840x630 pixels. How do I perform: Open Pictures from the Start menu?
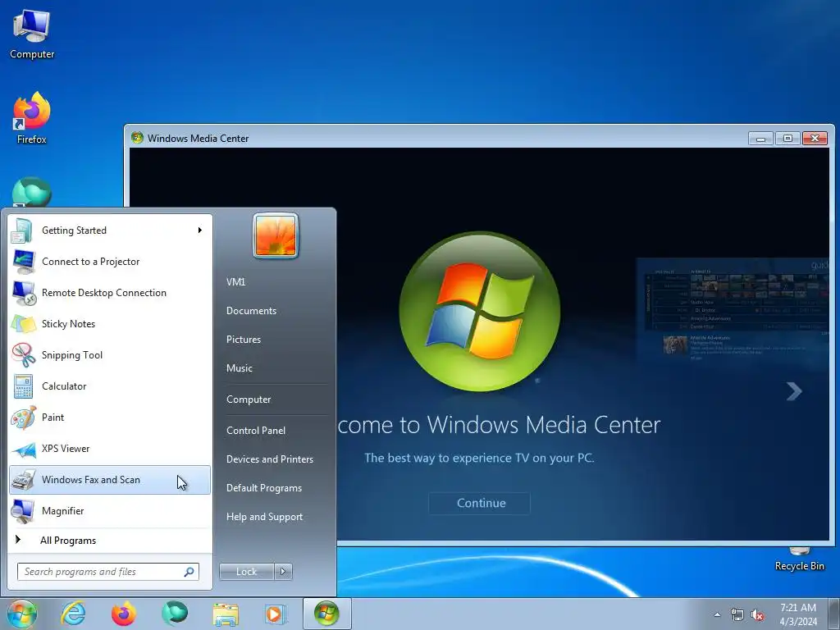(x=243, y=340)
